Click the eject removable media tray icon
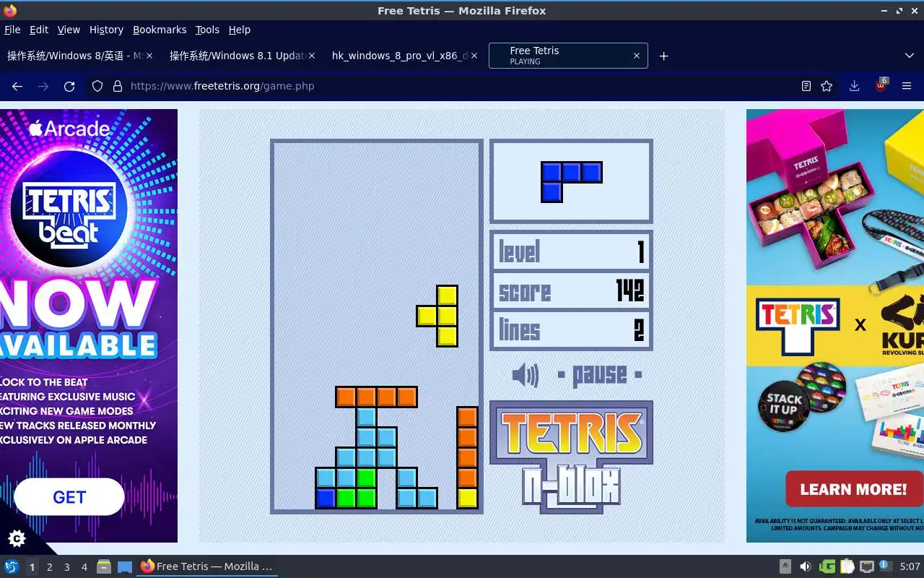The width and height of the screenshot is (924, 578). pos(786,566)
